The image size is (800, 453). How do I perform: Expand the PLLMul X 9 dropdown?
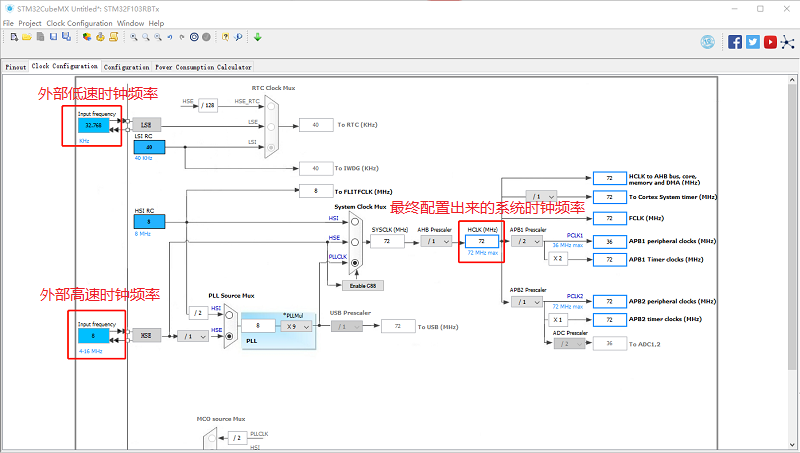[297, 326]
